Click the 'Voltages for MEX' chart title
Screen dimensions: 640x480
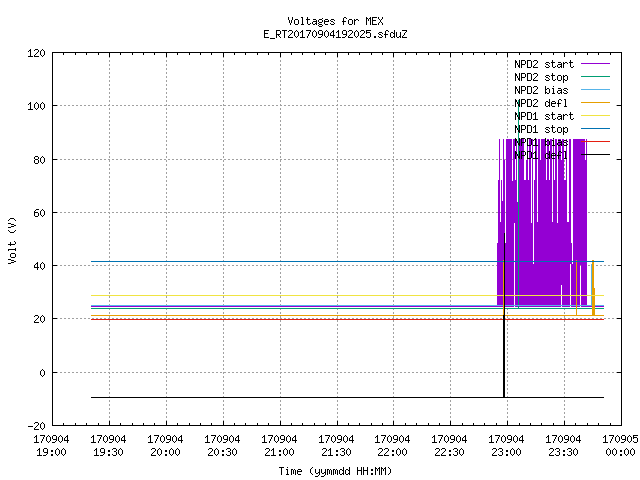(x=335, y=21)
